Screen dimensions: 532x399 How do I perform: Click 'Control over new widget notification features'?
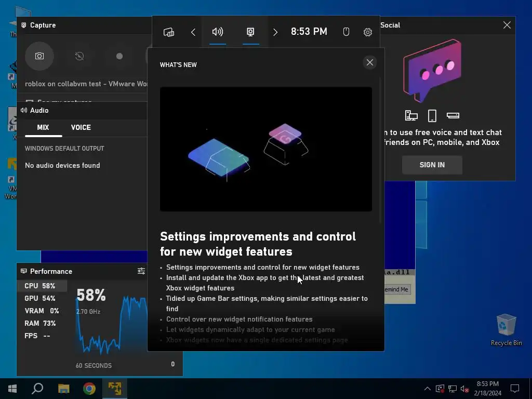pos(239,320)
